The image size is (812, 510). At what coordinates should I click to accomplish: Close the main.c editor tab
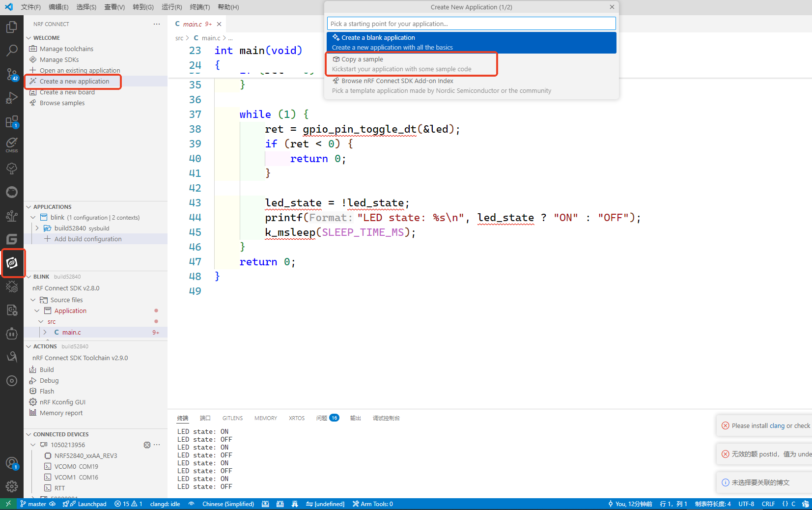(219, 24)
